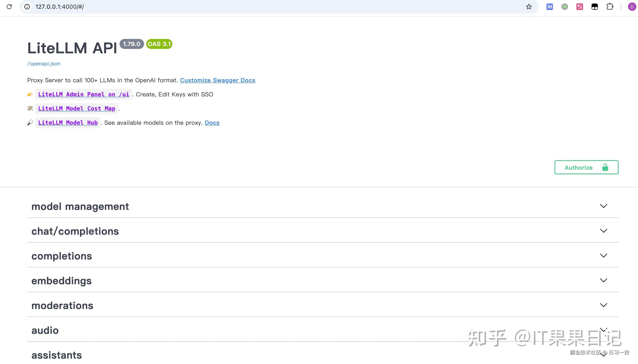Select the assistants tag heading
Viewport: 638px width, 364px height.
[56, 355]
